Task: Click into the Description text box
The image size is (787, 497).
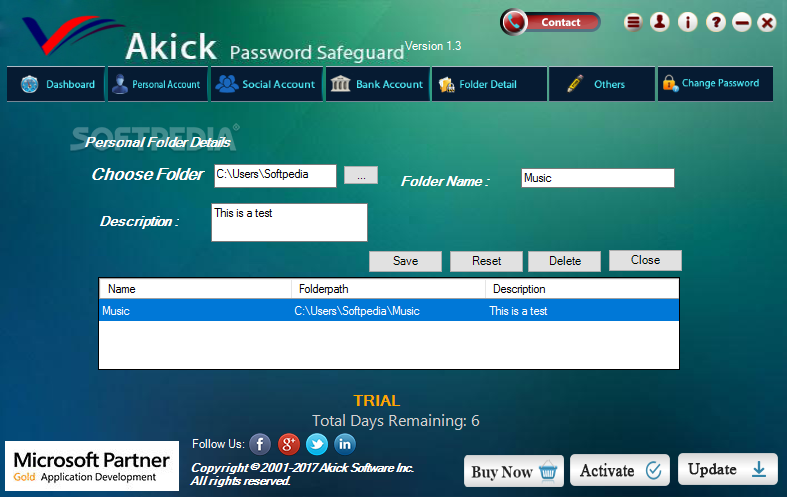Action: tap(289, 222)
